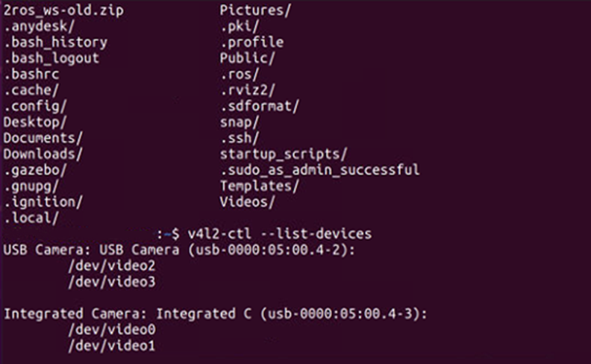591x364 pixels.
Task: Click the Documents/ directory entry
Action: [x=43, y=138]
